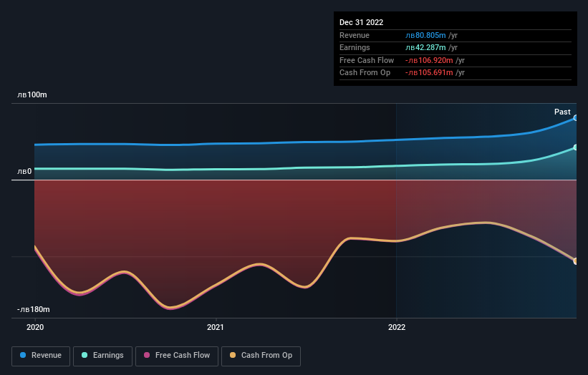588x375 pixels.
Task: Click the -лв180m y-axis label
Action: [34, 309]
